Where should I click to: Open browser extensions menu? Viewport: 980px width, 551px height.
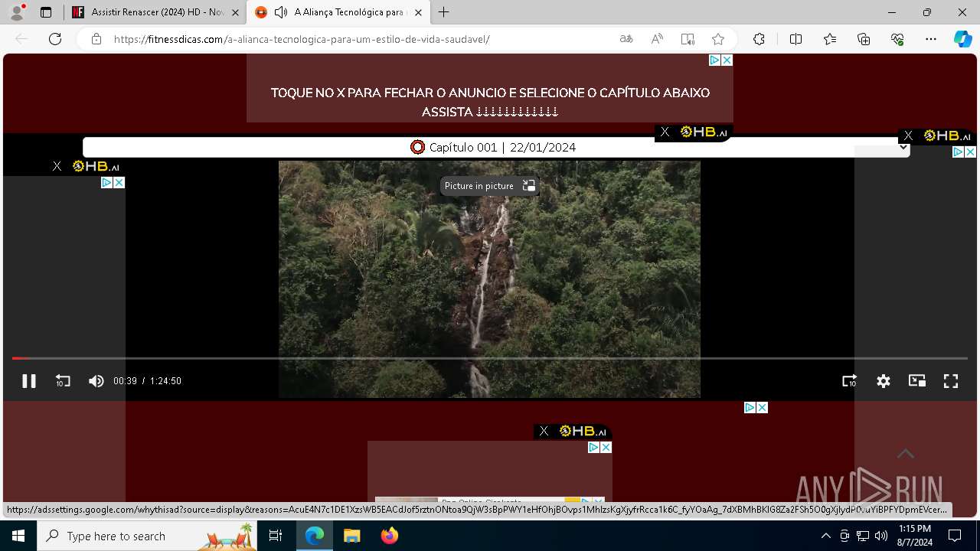(759, 39)
